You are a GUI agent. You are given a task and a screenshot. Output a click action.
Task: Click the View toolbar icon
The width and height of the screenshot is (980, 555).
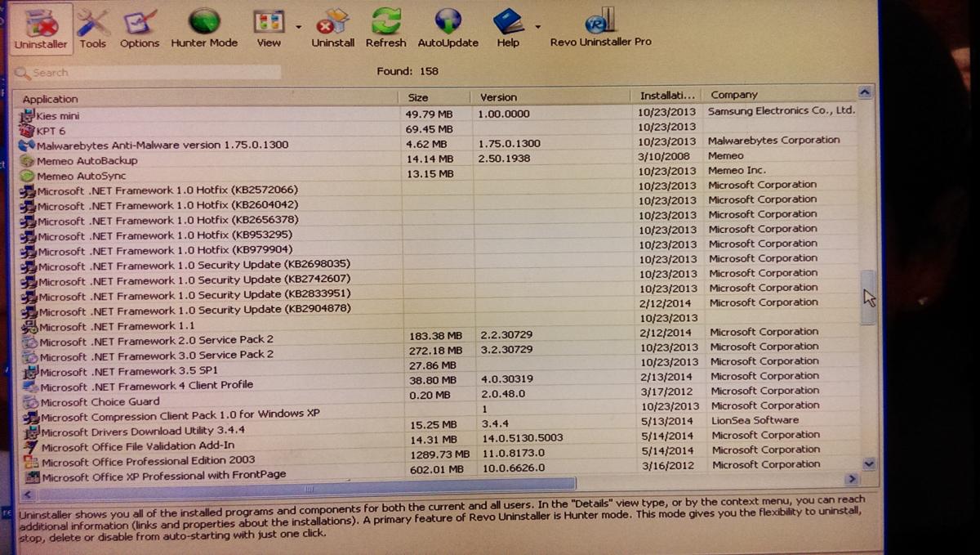pyautogui.click(x=269, y=29)
